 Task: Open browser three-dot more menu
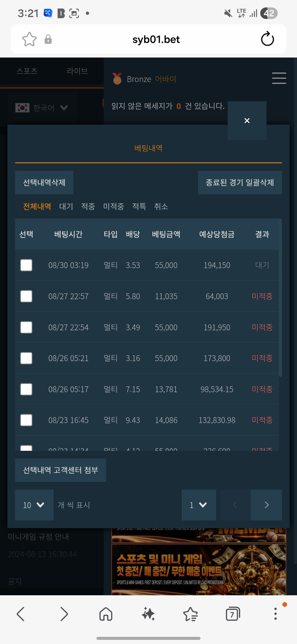pos(275,614)
